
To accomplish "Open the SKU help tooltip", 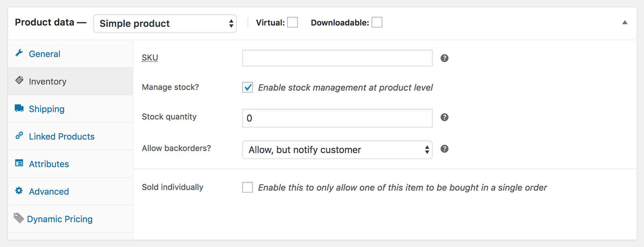I will tap(444, 58).
